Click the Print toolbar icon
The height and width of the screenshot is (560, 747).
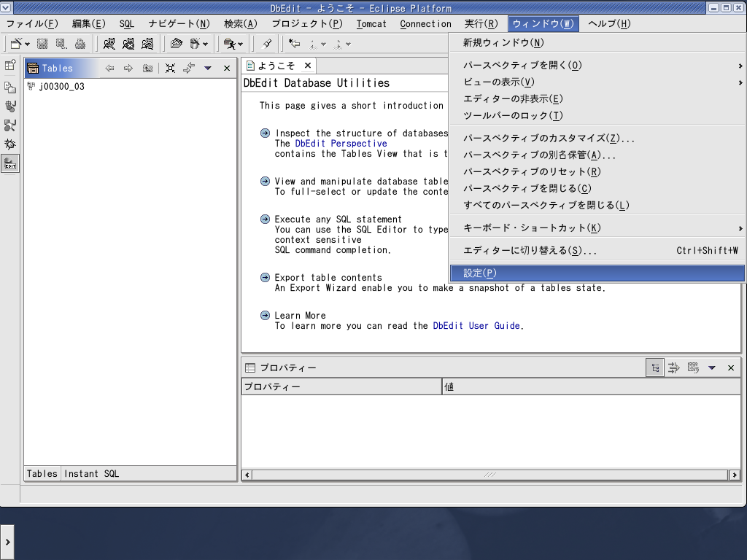tap(80, 44)
